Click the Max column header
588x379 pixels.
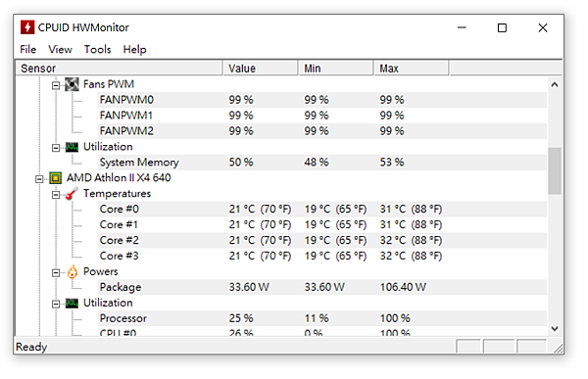(x=411, y=69)
